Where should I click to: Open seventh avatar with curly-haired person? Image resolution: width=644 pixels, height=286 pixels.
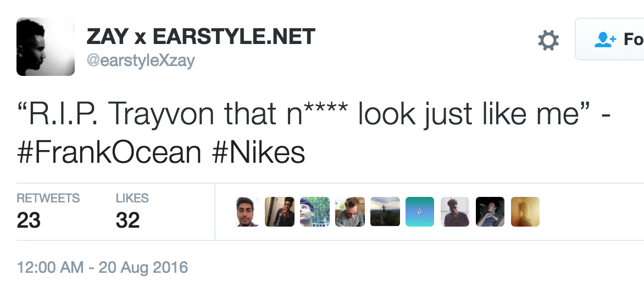455,212
